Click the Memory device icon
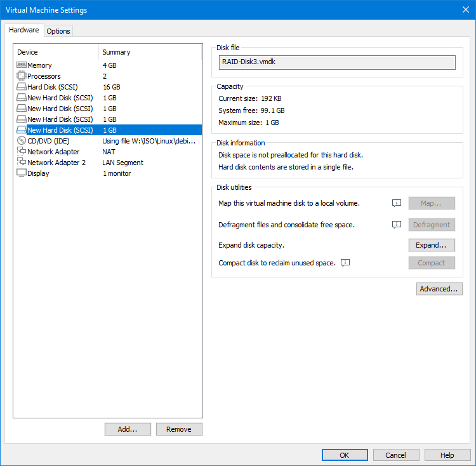The image size is (476, 466). [21, 65]
